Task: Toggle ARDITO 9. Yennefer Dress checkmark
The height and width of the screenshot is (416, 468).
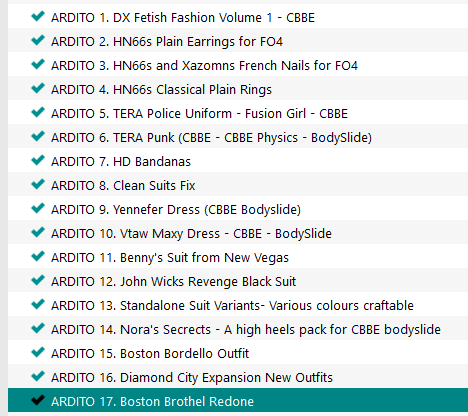Action: pyautogui.click(x=38, y=208)
